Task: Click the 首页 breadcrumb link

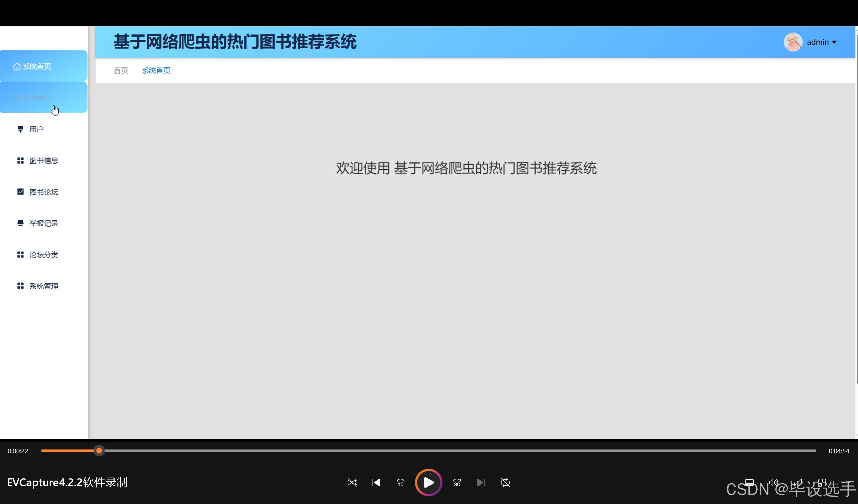Action: 120,71
